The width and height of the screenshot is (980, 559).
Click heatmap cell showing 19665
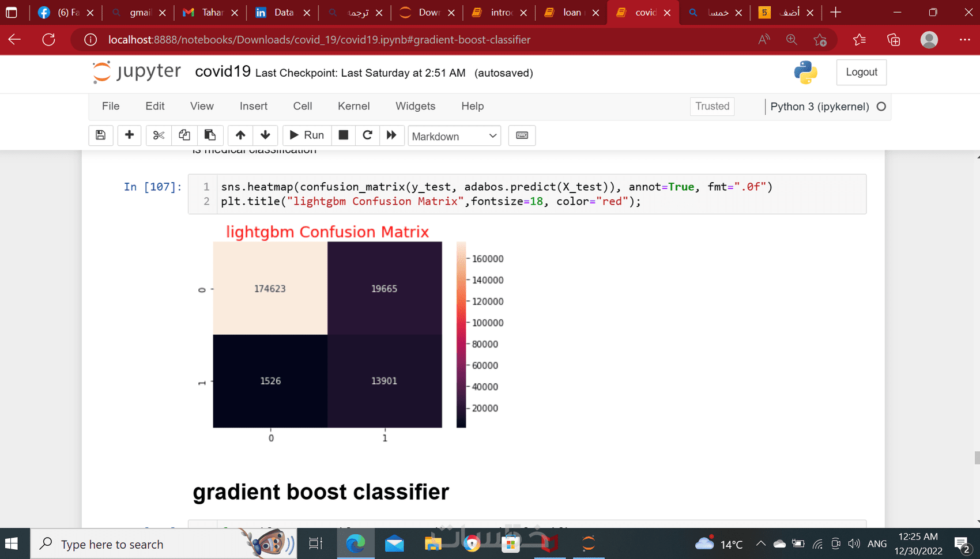[385, 288]
